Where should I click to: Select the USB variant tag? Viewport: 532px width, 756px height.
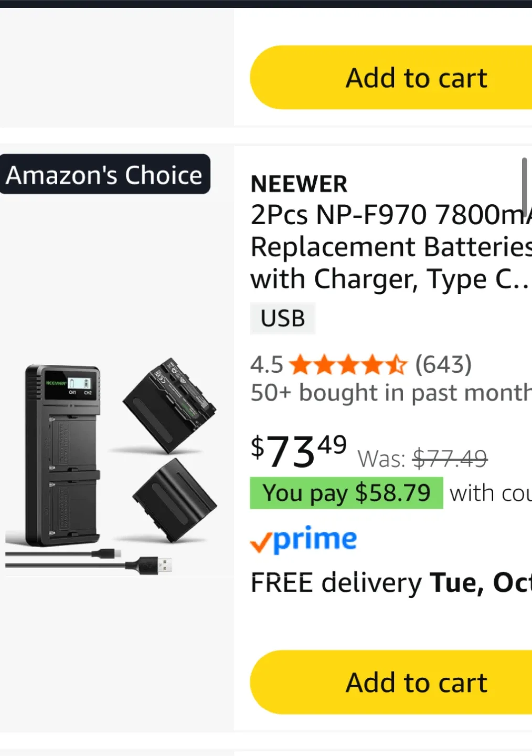(283, 318)
